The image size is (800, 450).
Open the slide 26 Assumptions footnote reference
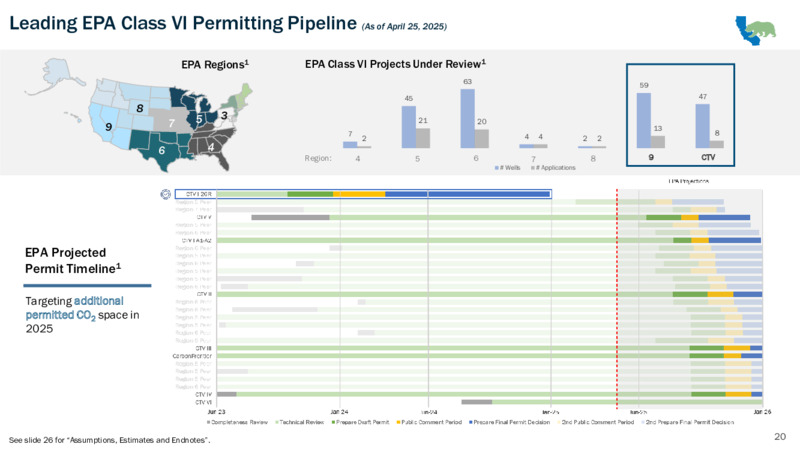(x=110, y=440)
